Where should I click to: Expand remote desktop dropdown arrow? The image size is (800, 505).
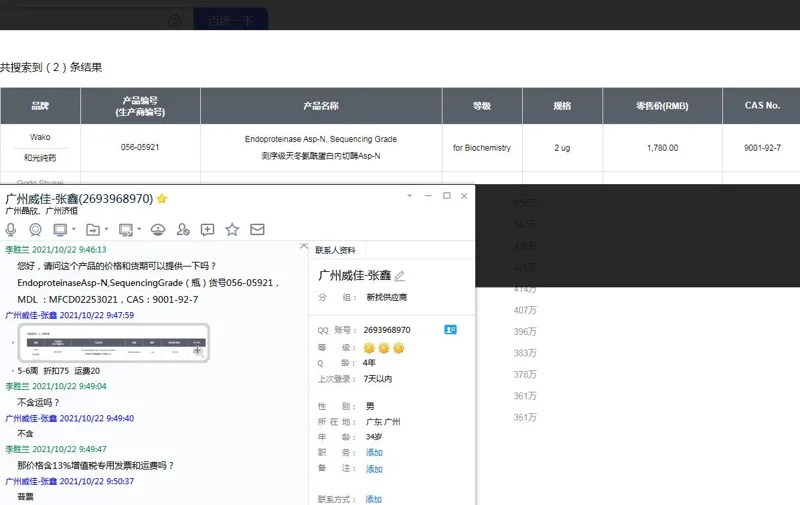tap(74, 229)
